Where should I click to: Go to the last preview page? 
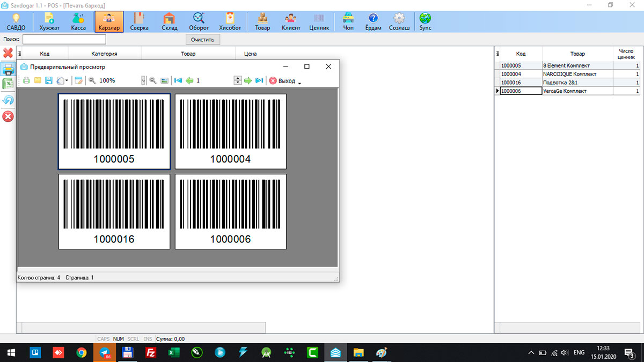pos(259,80)
